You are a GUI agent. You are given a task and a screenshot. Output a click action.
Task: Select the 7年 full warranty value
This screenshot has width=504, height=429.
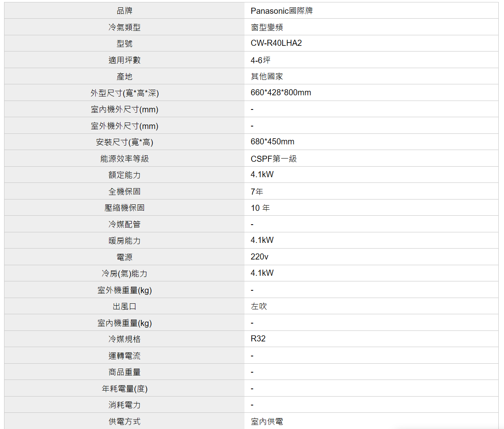coord(257,191)
